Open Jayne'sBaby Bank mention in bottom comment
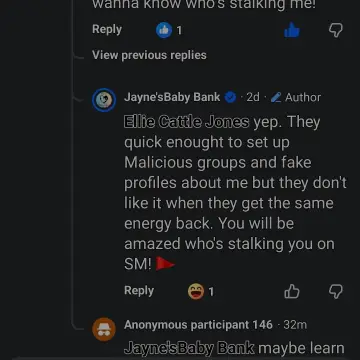Screen dimensions: 360x360 coord(189,348)
